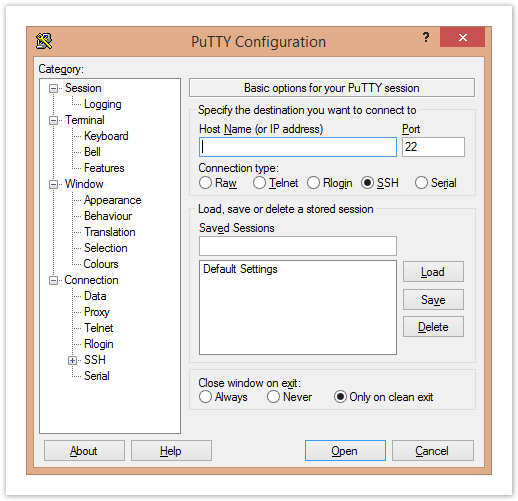This screenshot has height=501, width=518.
Task: Close the PuTTY Configuration window
Action: [462, 37]
